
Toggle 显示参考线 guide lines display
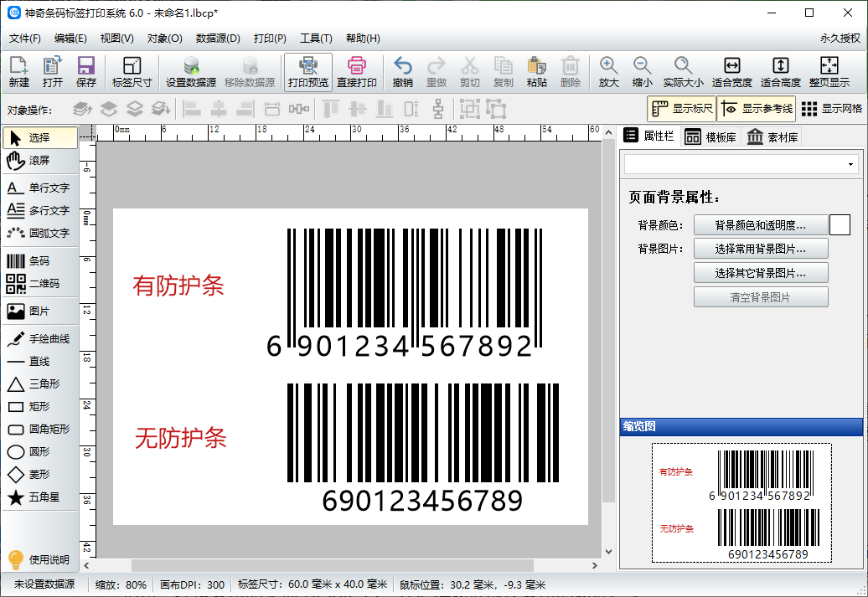[757, 109]
